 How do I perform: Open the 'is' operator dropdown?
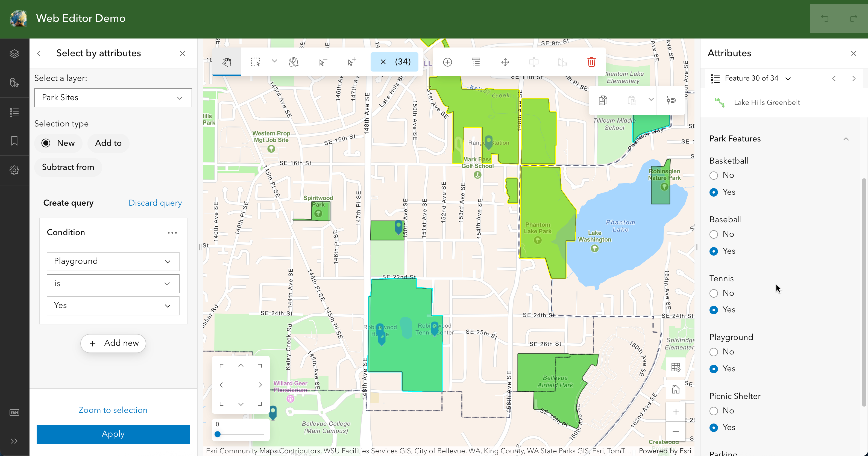point(113,284)
